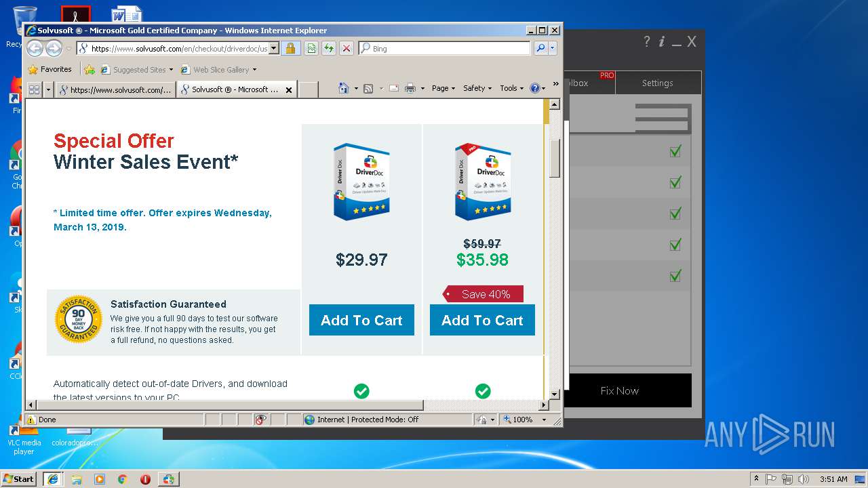Click the Home icon in command bar

pyautogui.click(x=344, y=88)
